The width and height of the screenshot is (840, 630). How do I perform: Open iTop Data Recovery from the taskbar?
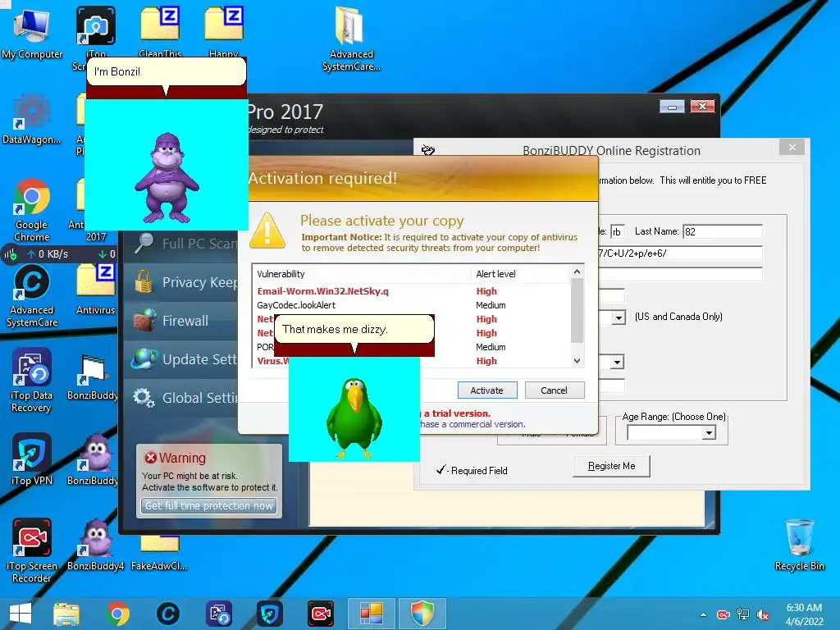(219, 614)
